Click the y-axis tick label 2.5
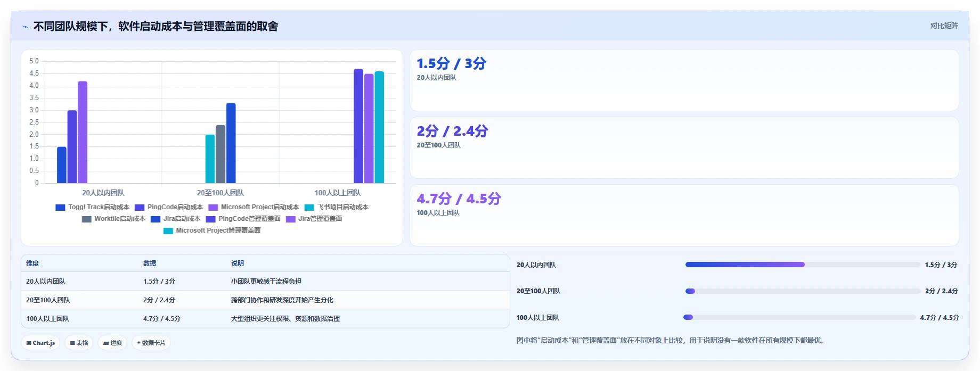The height and width of the screenshot is (371, 980). click(34, 122)
